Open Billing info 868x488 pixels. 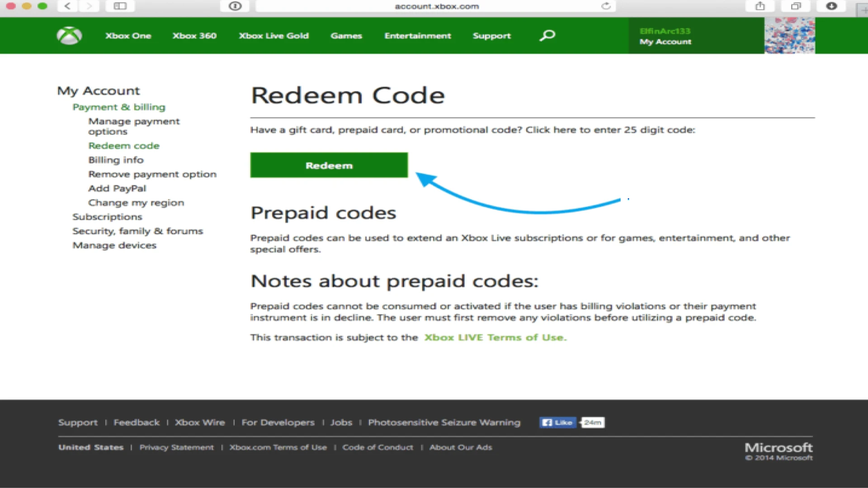click(x=116, y=160)
